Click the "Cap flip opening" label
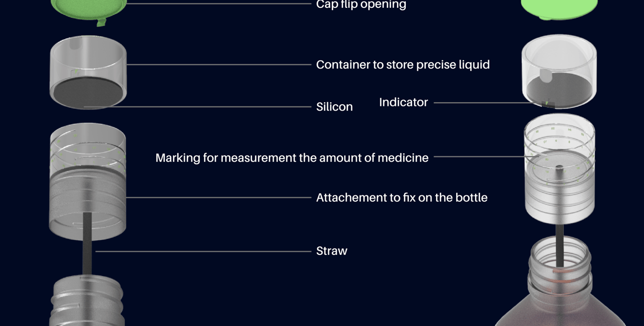644x326 pixels. coord(361,4)
